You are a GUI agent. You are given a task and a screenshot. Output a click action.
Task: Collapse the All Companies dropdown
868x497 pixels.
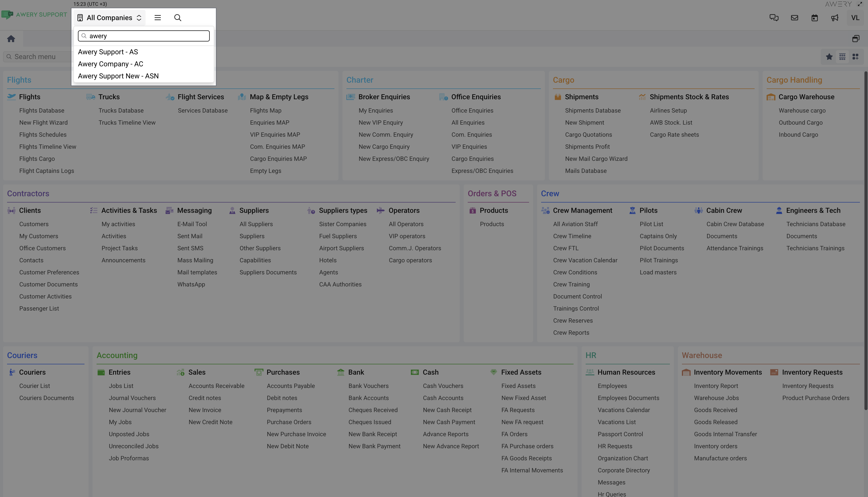109,18
